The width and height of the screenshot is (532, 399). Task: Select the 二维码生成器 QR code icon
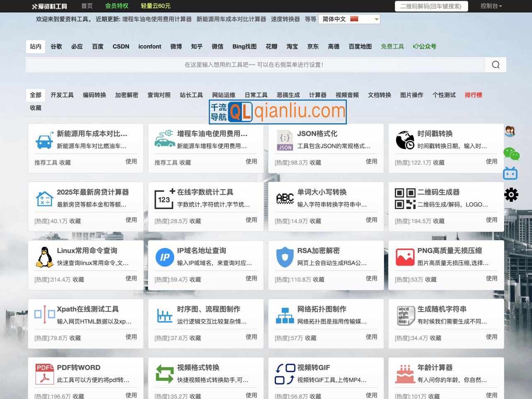point(405,199)
